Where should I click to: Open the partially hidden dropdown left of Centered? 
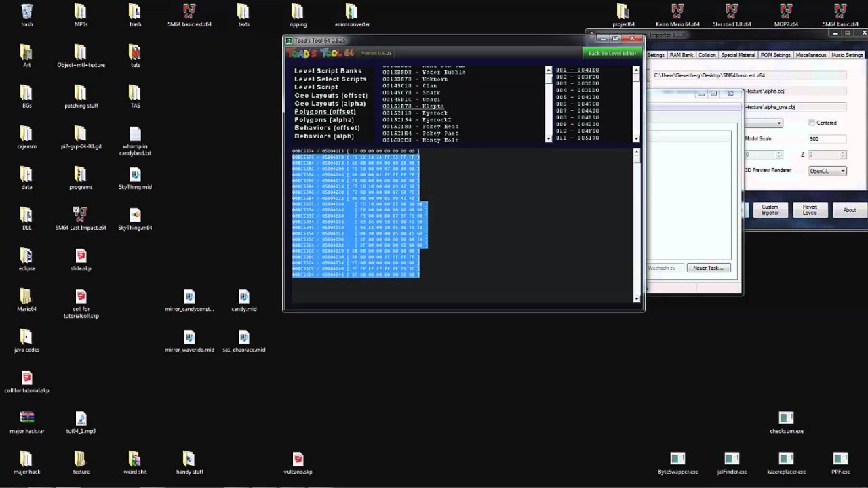764,123
